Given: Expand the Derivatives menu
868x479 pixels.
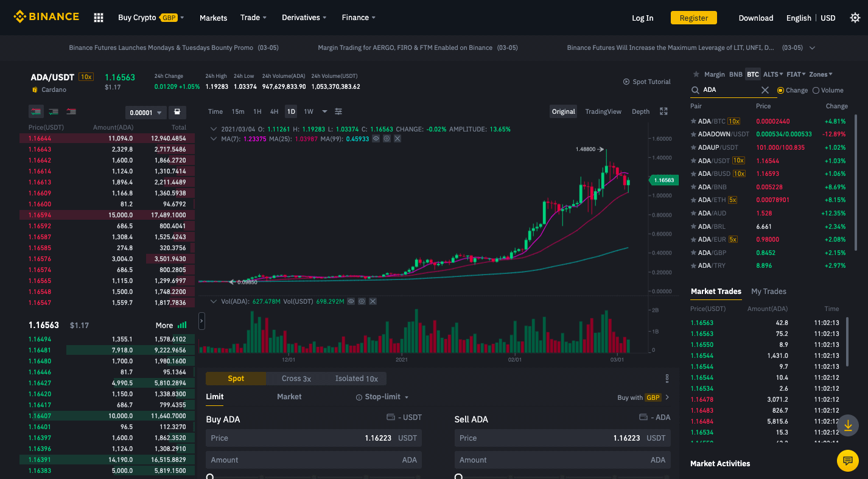Looking at the screenshot, I should (304, 18).
